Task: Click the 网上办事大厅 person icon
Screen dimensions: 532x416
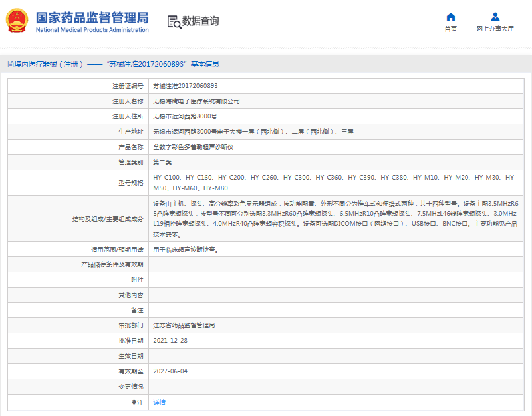Action: click(x=495, y=17)
